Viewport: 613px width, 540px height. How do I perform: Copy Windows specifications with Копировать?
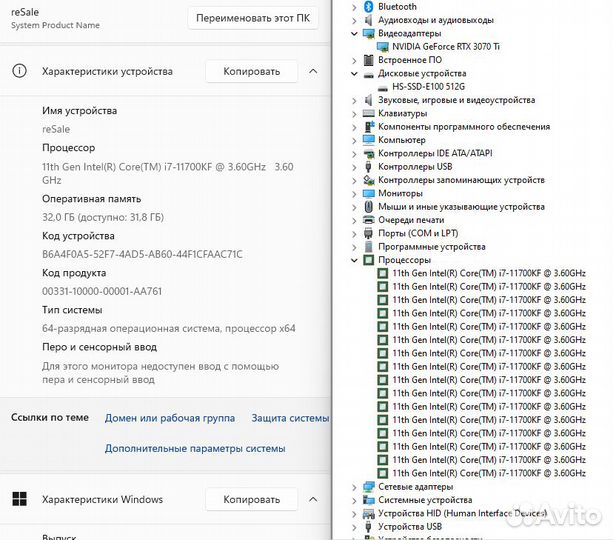252,499
